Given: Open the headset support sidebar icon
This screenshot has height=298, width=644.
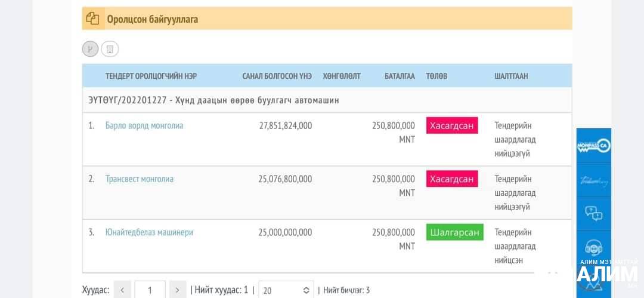Looking at the screenshot, I should point(594,248).
